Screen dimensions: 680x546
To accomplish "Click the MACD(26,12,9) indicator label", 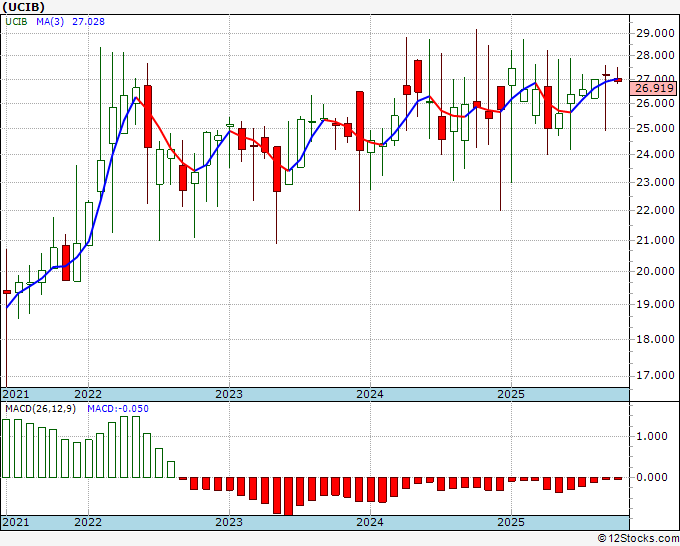I will click(40, 409).
